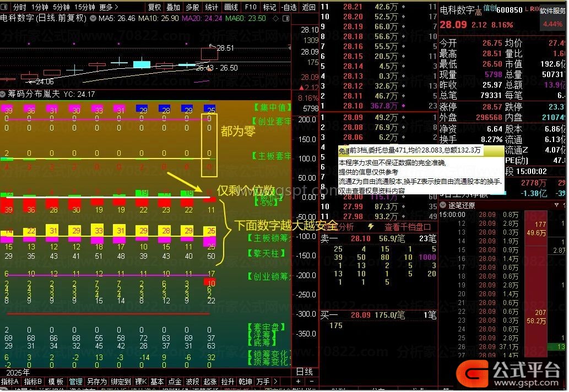Screen dimensions: 569x392
Task: Open the 统计 statistics tool
Action: pos(211,7)
